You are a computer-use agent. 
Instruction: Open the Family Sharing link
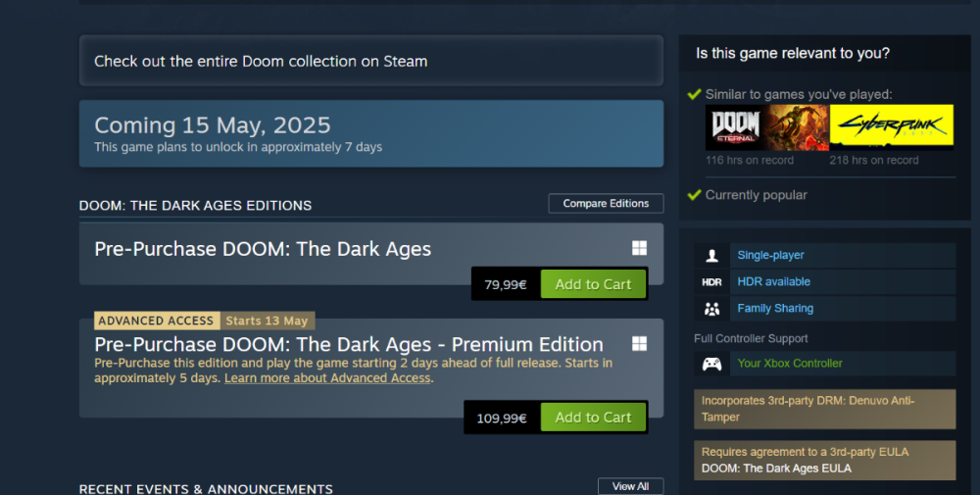(x=775, y=309)
